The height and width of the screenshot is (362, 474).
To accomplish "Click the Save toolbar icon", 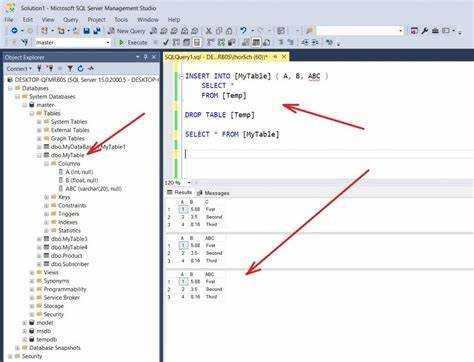I will [87, 31].
